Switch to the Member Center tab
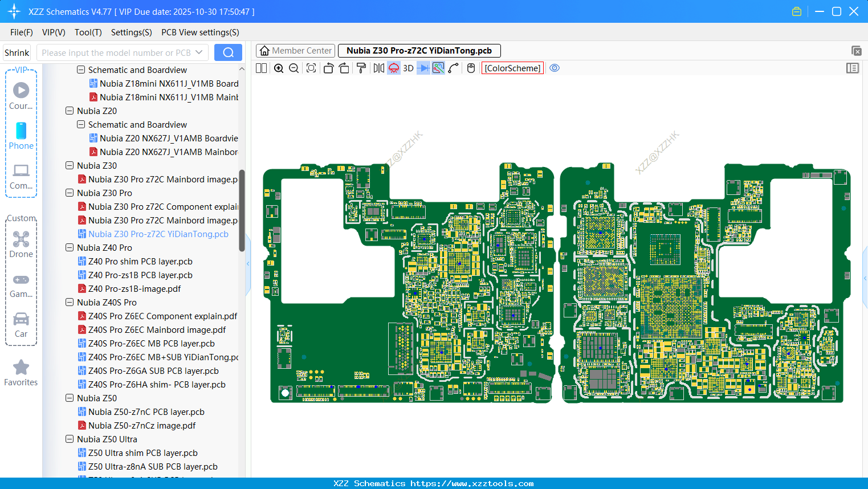The height and width of the screenshot is (489, 868). click(296, 51)
